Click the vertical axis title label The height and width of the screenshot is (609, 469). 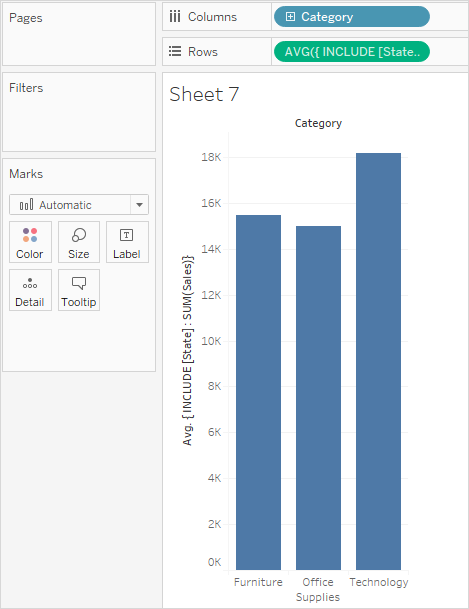point(187,350)
